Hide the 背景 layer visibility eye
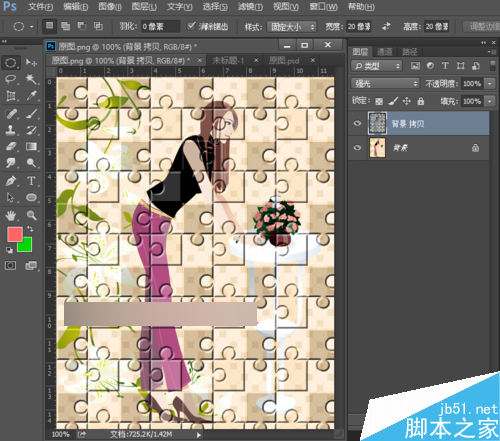 pos(357,147)
